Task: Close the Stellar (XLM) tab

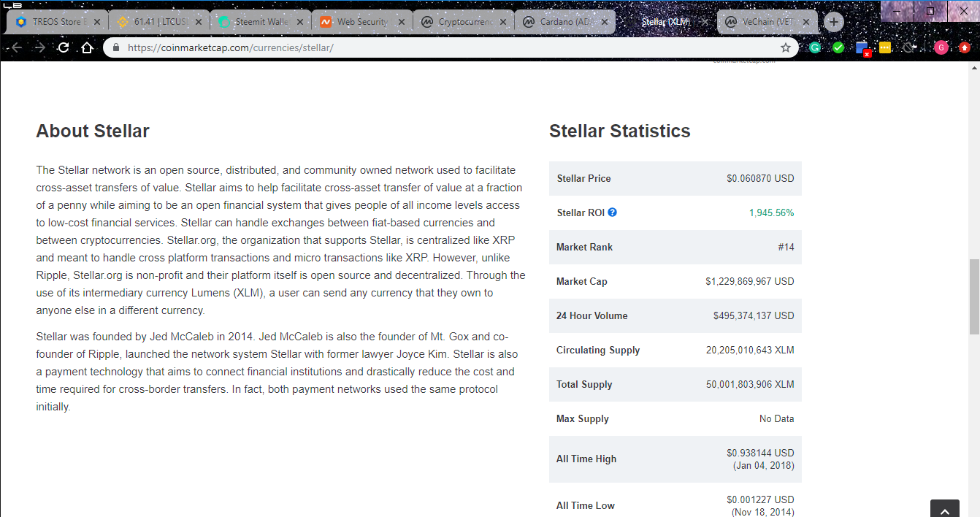Action: click(x=705, y=22)
